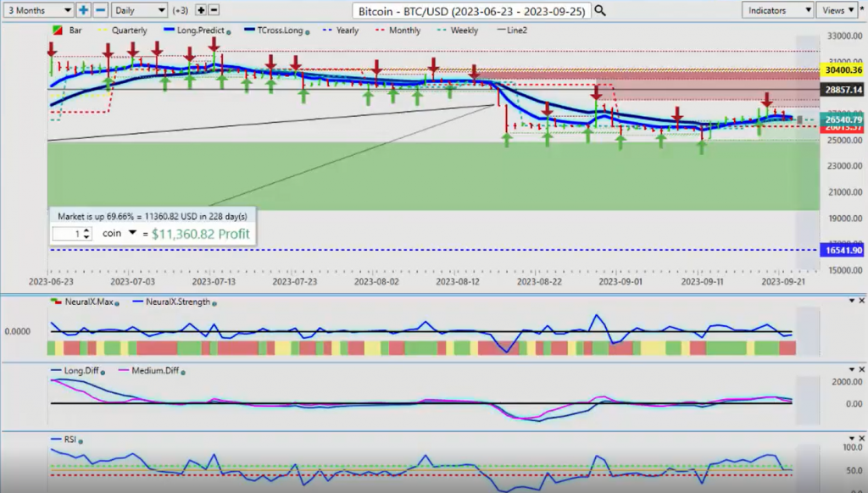The width and height of the screenshot is (868, 493).
Task: Click the 30400.36 yellow price label
Action: (843, 70)
